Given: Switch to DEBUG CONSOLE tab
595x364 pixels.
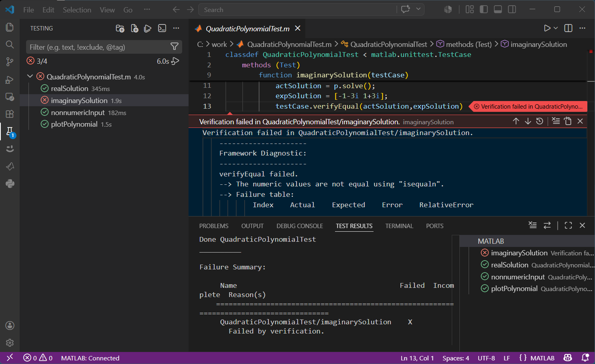Looking at the screenshot, I should 300,226.
